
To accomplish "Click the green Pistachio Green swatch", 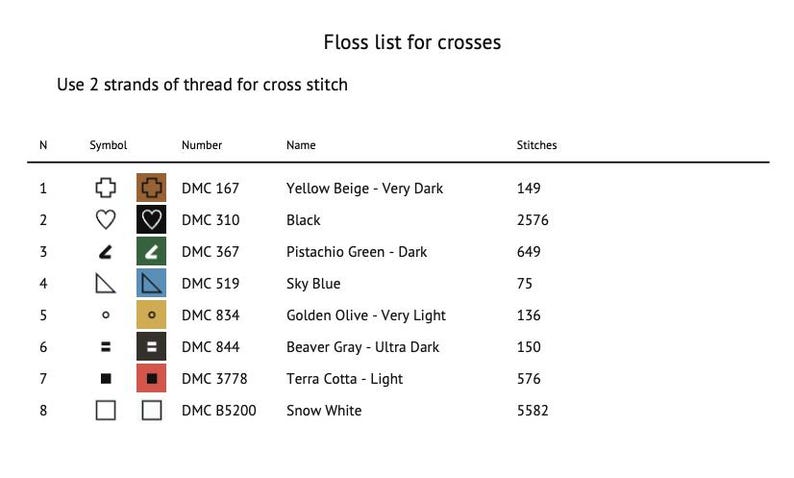I will point(151,252).
